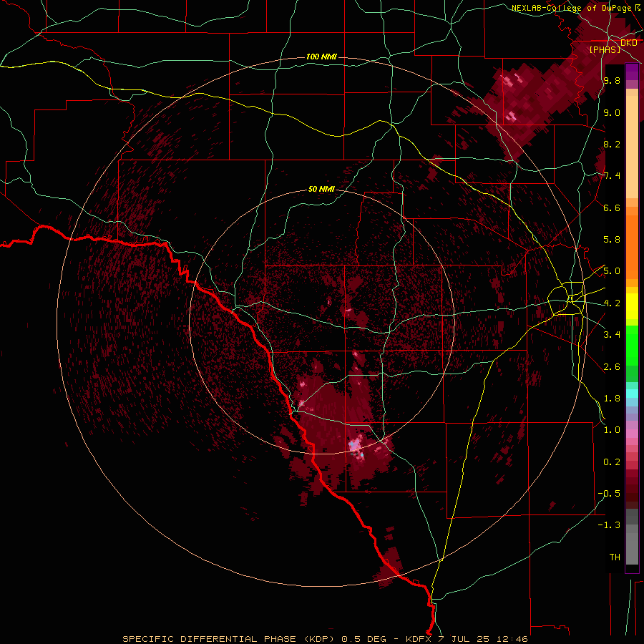Click the 1.0 value on the color scale
Viewport: 644px width, 644px height.
pyautogui.click(x=612, y=430)
